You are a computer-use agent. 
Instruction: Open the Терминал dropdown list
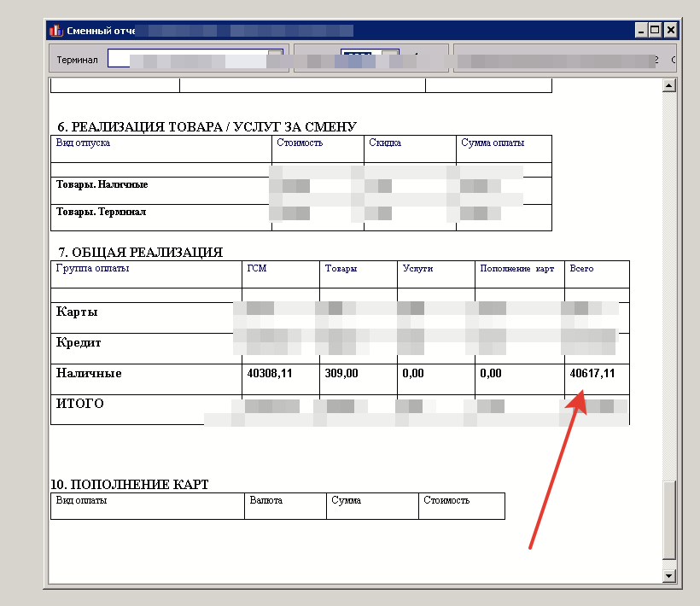coord(275,60)
